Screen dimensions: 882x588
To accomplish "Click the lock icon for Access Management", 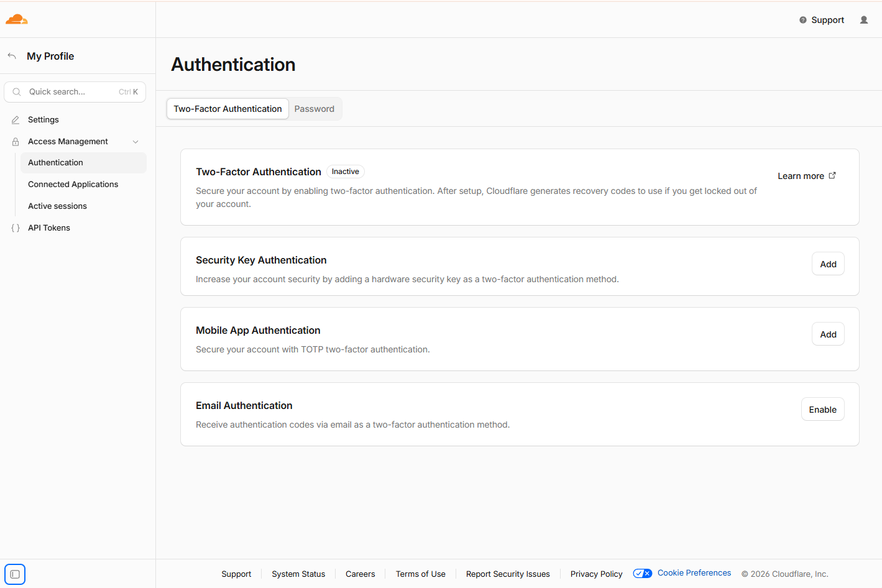I will [x=16, y=142].
